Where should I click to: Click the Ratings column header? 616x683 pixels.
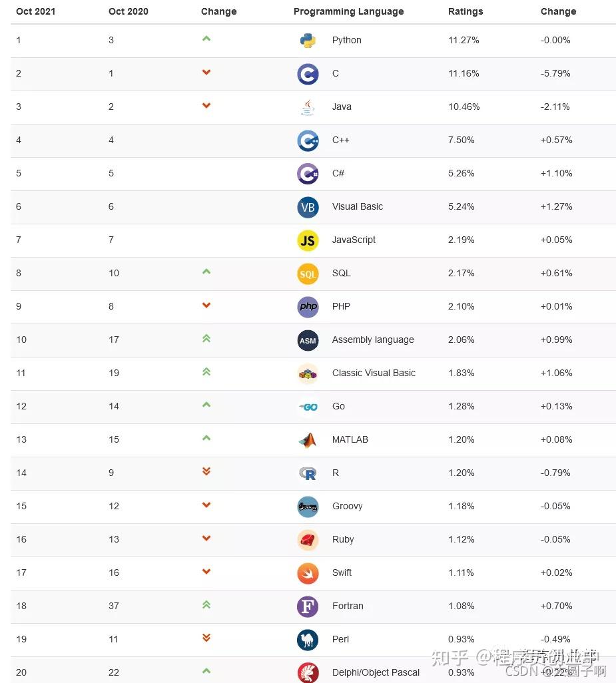465,11
